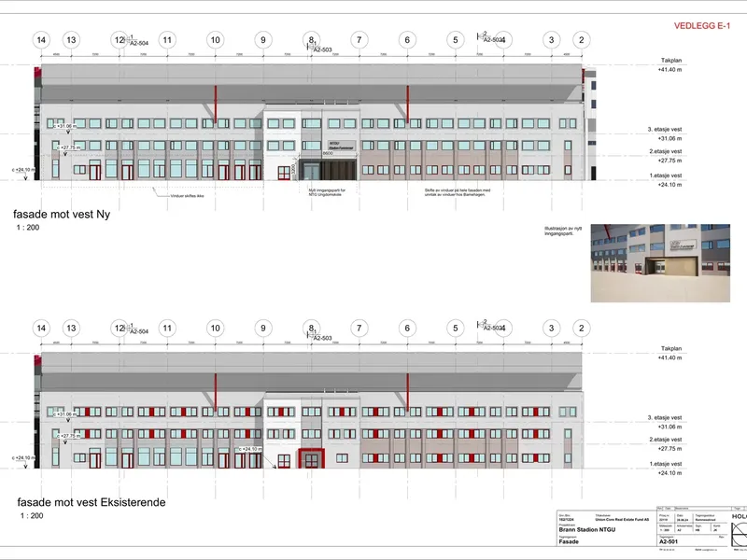Select grid bubble 10 of the Ny elevation
Screen dimensions: 747x560
[216, 40]
